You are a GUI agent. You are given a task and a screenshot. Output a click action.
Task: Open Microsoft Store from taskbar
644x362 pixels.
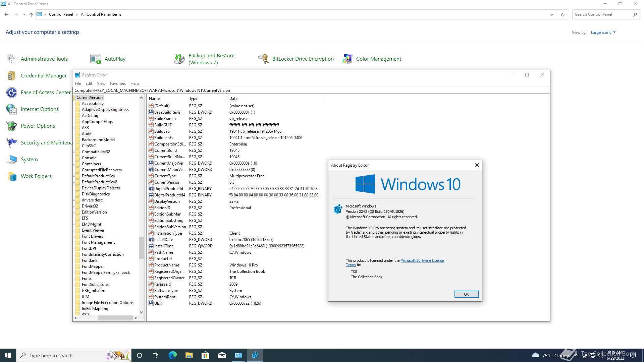tap(205, 355)
